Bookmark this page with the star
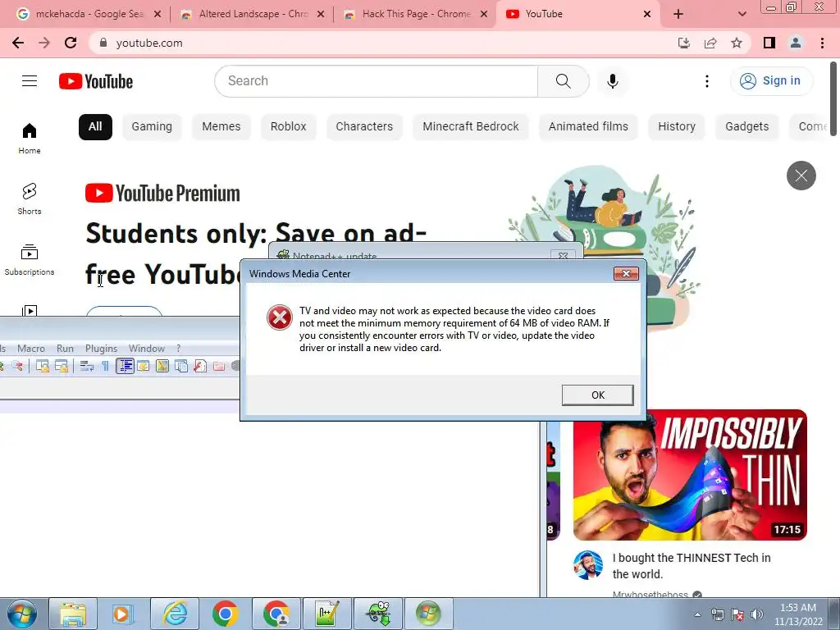Image resolution: width=840 pixels, height=630 pixels. point(737,43)
